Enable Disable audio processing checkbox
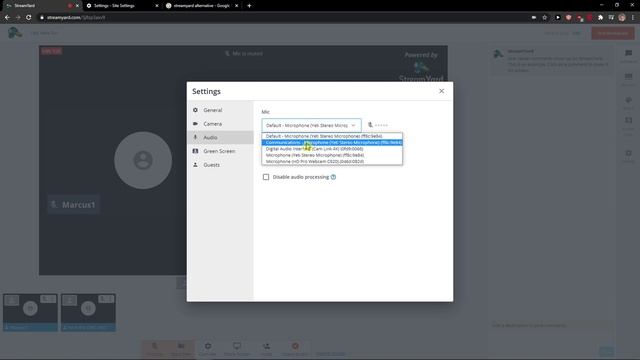This screenshot has height=360, width=640. click(x=266, y=177)
